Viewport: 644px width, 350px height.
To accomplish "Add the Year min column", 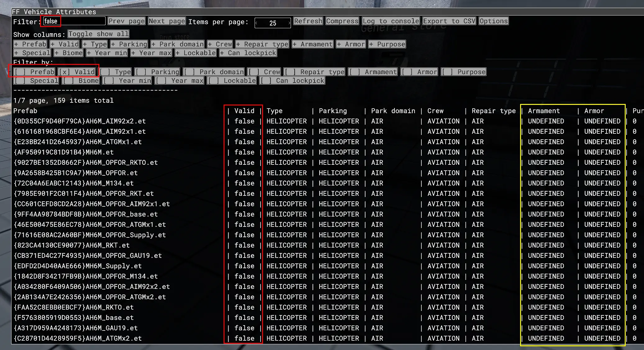I will click(107, 53).
